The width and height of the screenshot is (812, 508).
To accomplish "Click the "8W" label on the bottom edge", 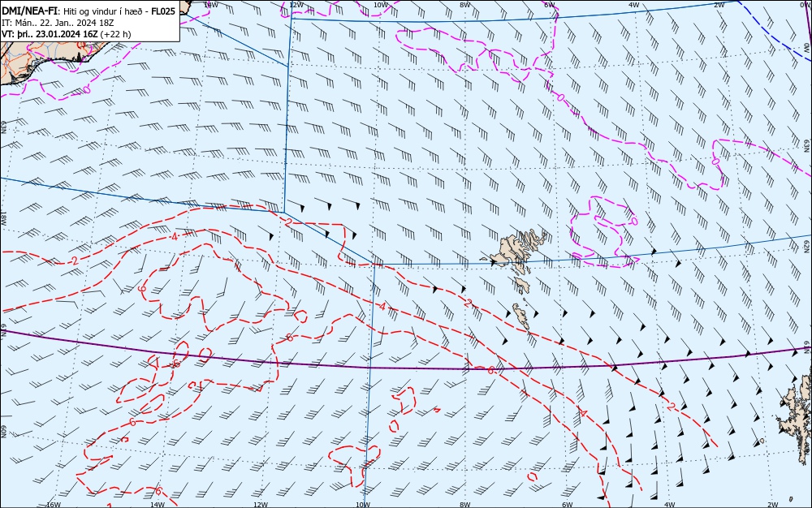I will 465,505.
